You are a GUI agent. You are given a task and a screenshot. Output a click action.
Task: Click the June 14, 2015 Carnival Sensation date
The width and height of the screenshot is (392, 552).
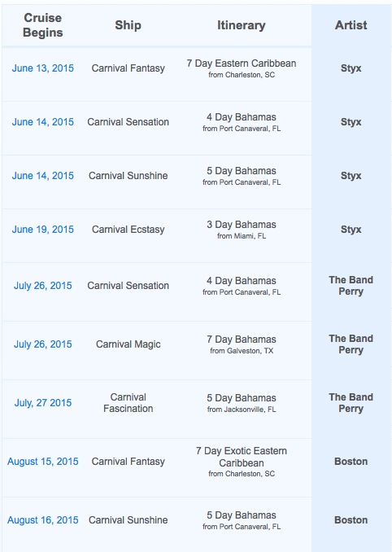43,122
